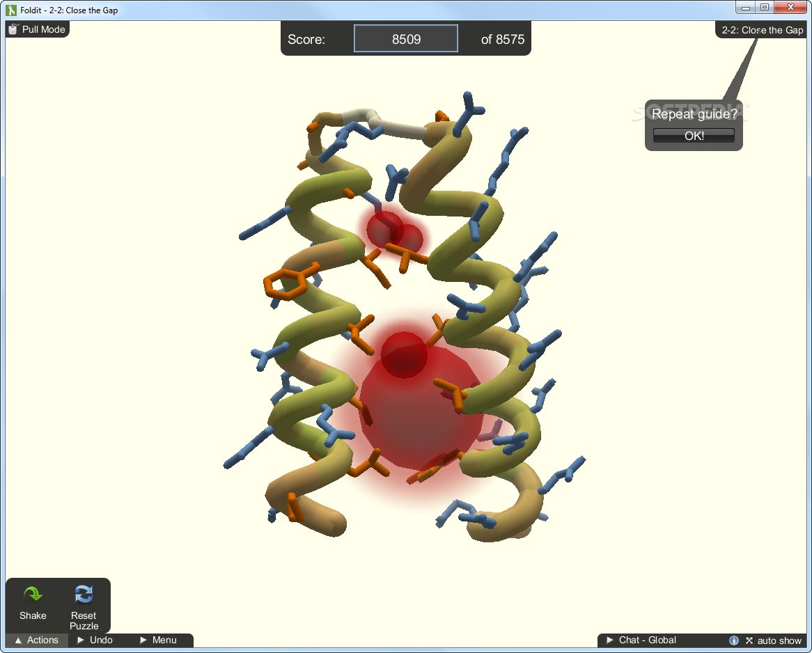
Task: Expand the Menu panel
Action: 159,640
